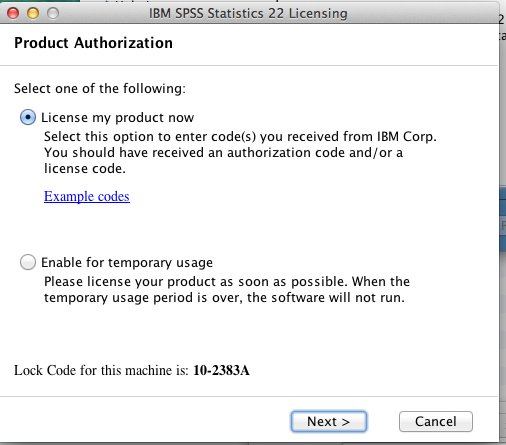Click the grayed-out zoom button in the title bar
Screen dimensions: 506x445
point(53,13)
